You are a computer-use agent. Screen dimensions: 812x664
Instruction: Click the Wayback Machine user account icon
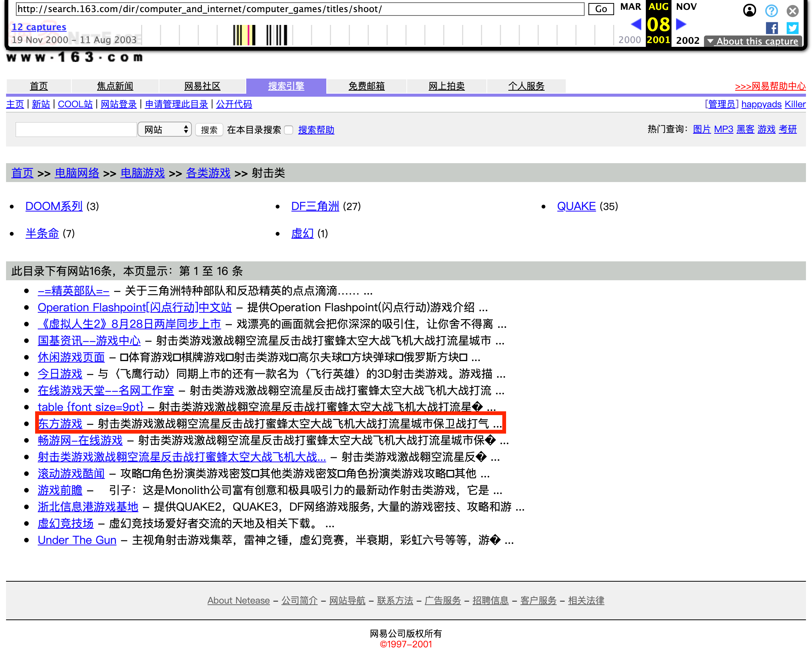749,10
